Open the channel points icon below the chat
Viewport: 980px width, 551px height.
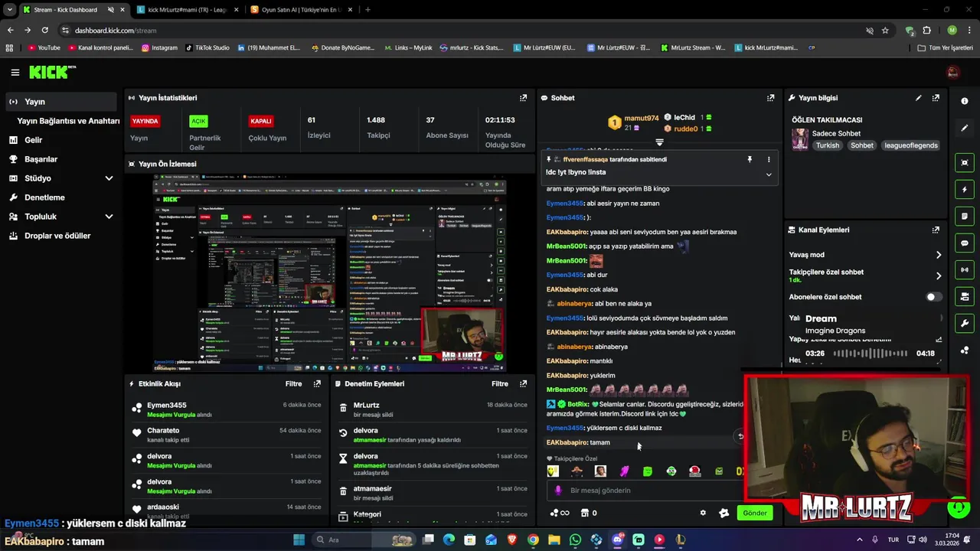point(560,513)
